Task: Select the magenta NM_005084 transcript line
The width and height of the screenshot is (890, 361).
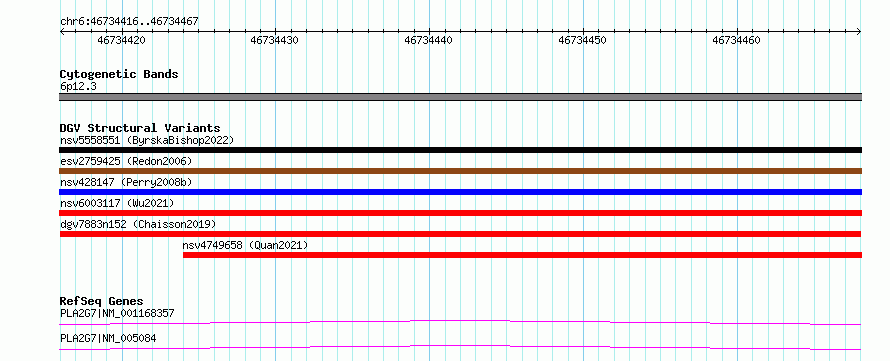Action: pyautogui.click(x=460, y=347)
